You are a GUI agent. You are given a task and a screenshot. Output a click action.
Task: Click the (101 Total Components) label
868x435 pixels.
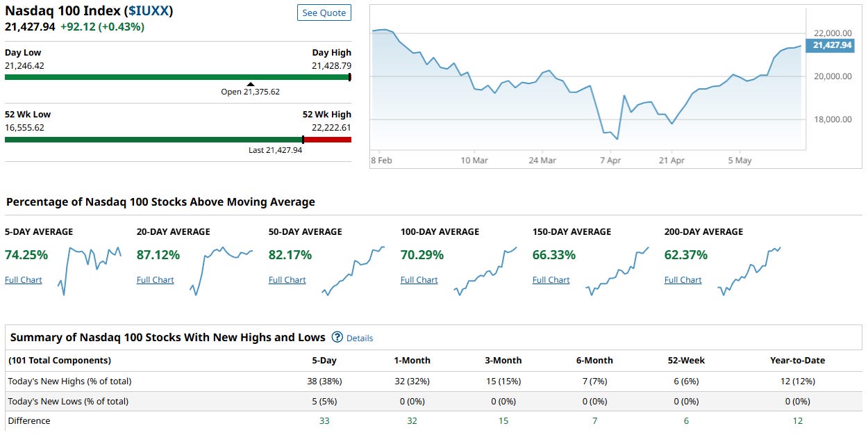click(60, 361)
